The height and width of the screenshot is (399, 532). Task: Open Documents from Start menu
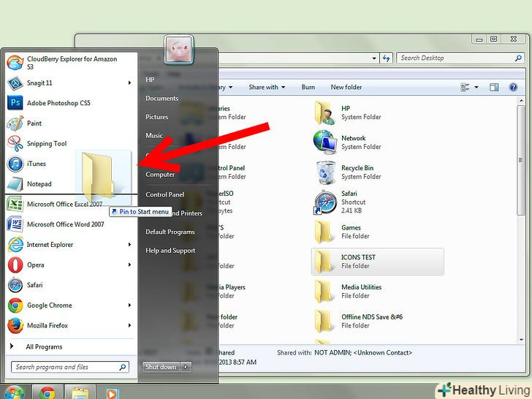tap(161, 98)
